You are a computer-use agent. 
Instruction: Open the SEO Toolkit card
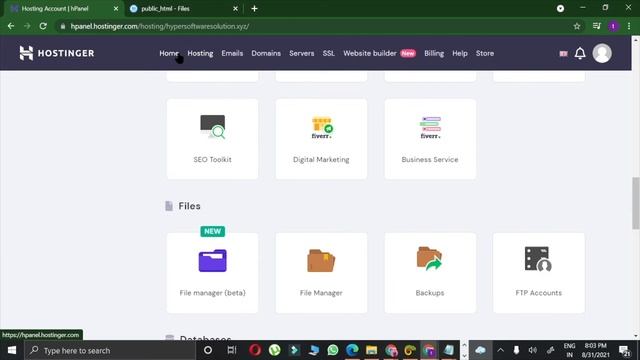212,139
